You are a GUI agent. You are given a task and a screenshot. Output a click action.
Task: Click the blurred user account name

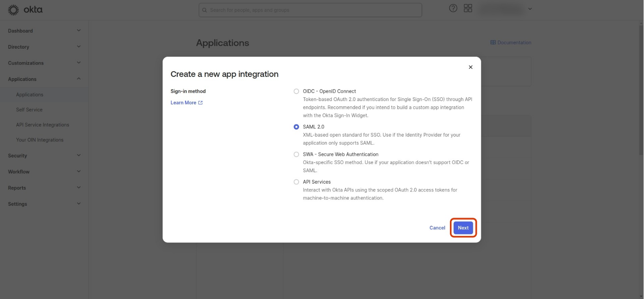pos(501,9)
